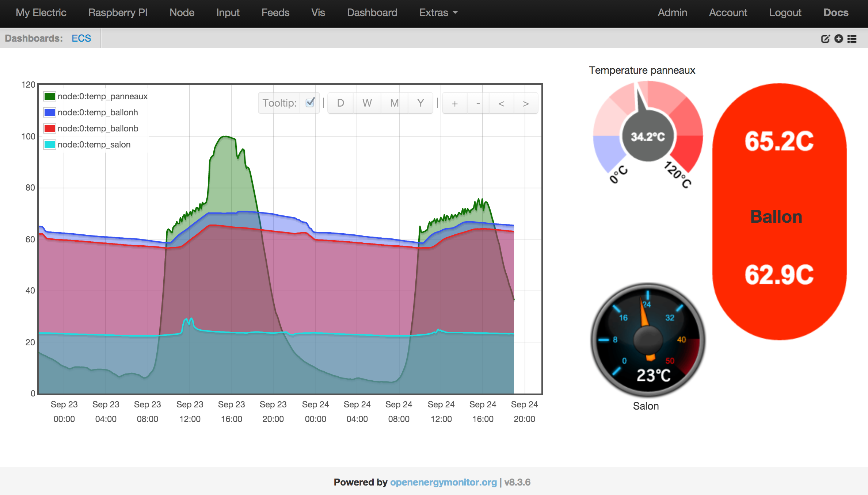Screen dimensions: 868x495
Task: Click the 65.2C Ballon top reading
Action: coord(779,141)
